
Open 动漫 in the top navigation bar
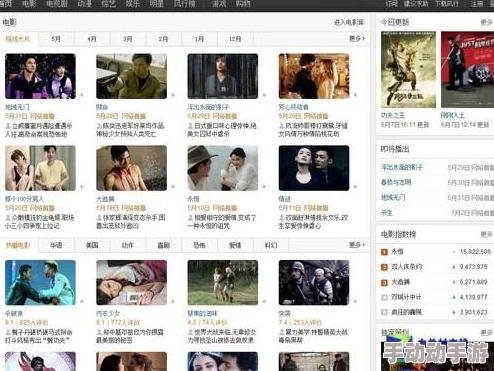pyautogui.click(x=85, y=4)
